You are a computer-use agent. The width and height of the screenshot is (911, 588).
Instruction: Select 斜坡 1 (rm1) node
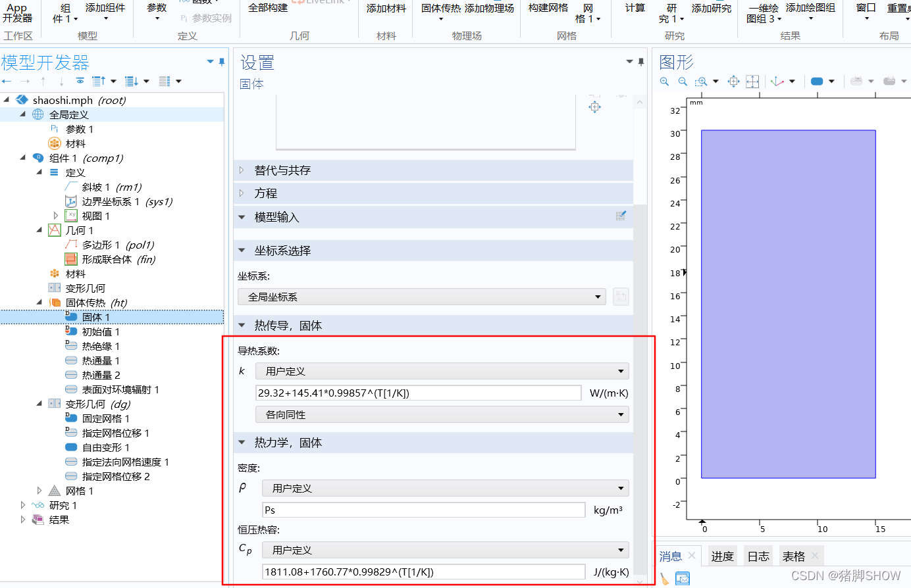pos(112,187)
